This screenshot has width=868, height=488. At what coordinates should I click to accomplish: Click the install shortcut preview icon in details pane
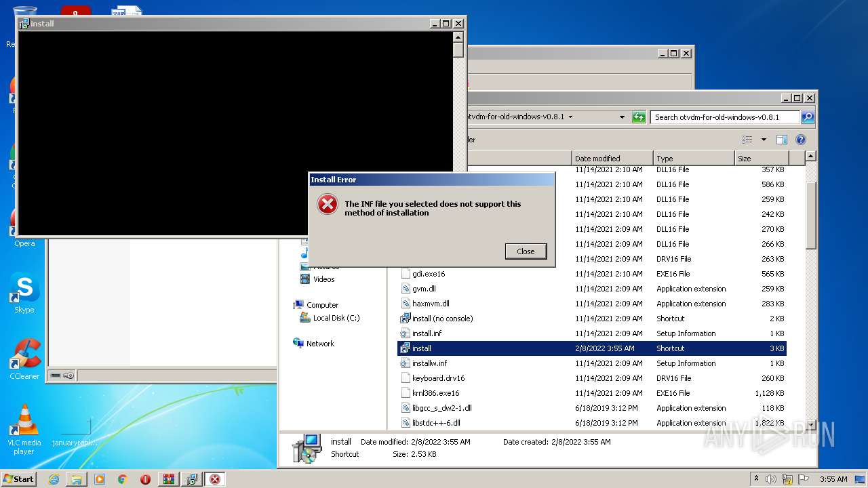pyautogui.click(x=307, y=449)
